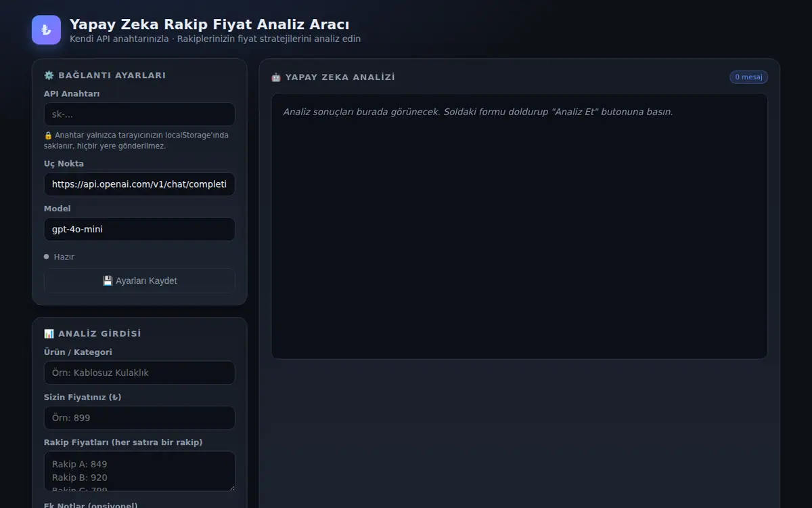Click the Sizin Fiyatınız price input

click(x=139, y=418)
